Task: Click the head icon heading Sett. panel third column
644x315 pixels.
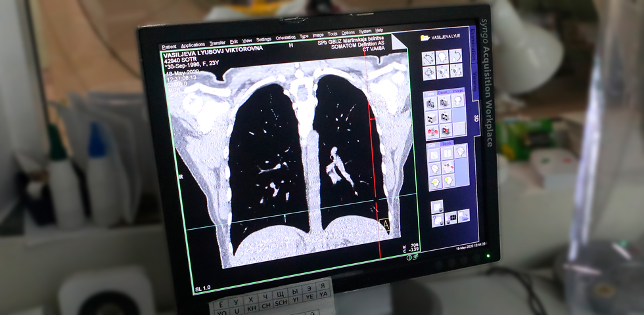Action: (461, 151)
